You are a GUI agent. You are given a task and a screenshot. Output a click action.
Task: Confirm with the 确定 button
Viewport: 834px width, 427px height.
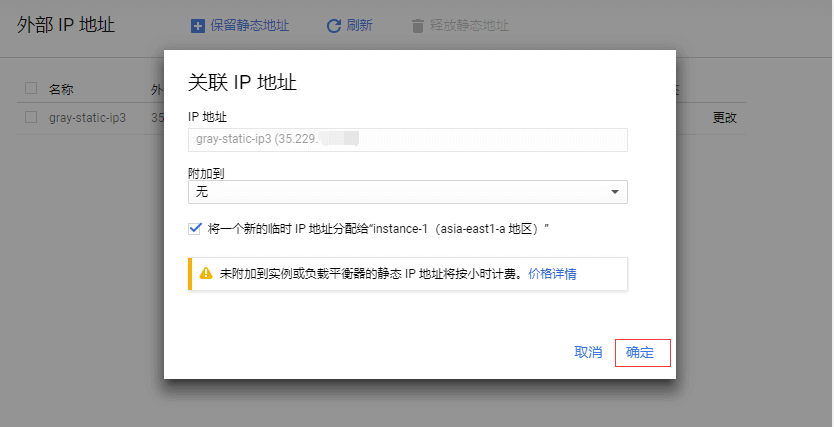click(x=641, y=352)
